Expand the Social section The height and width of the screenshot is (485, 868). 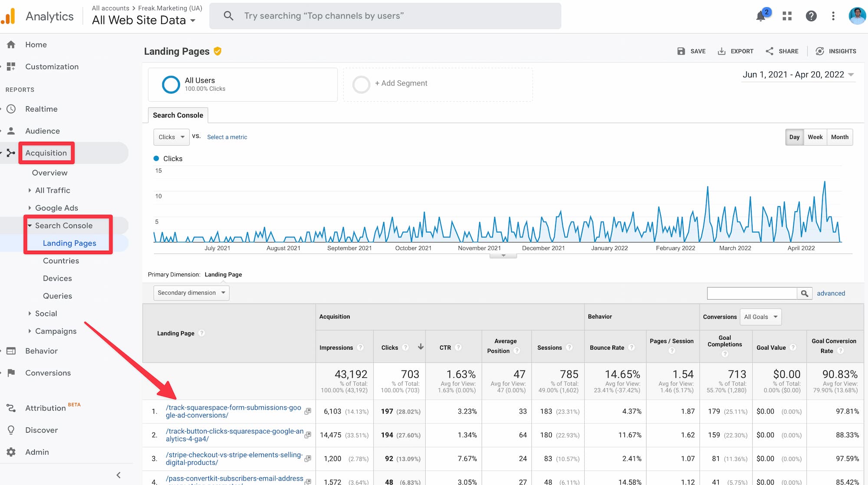(x=46, y=314)
